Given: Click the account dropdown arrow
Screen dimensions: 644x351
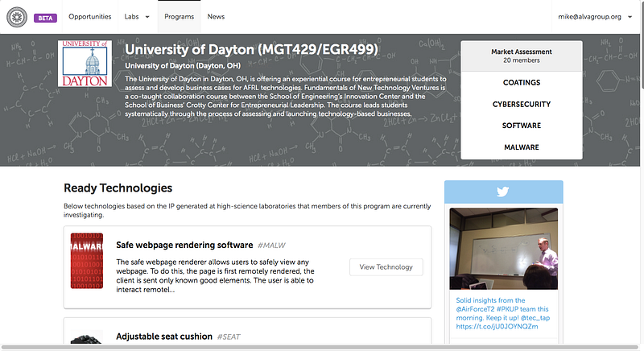Looking at the screenshot, I should coord(630,17).
